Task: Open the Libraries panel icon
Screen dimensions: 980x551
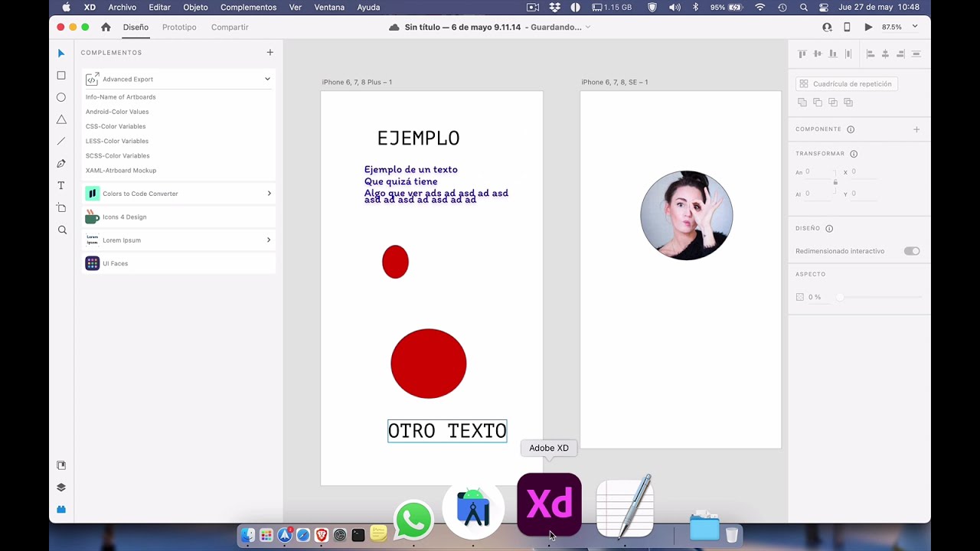Action: 61,465
